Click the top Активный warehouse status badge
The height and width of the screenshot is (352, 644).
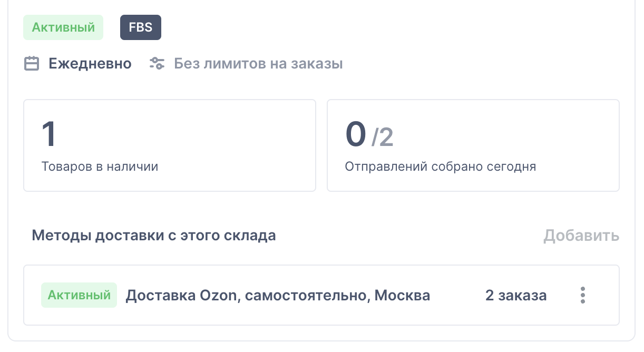[63, 27]
